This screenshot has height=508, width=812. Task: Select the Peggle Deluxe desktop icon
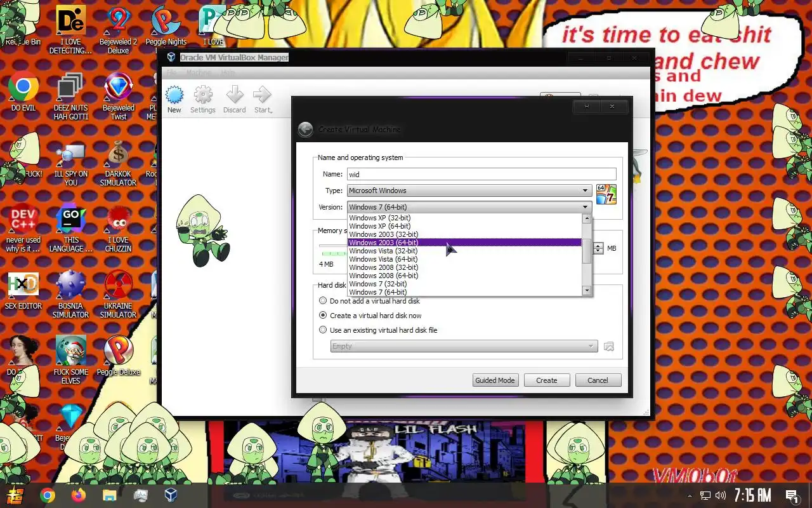pos(118,351)
